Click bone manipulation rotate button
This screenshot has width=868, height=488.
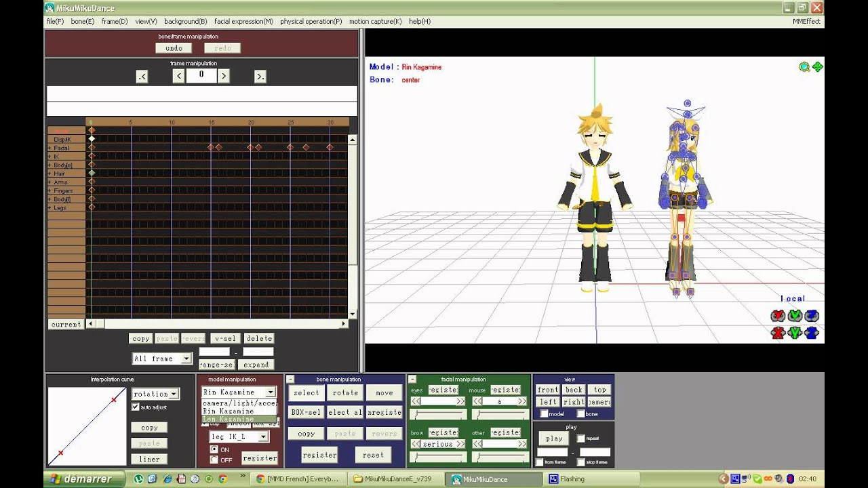345,392
